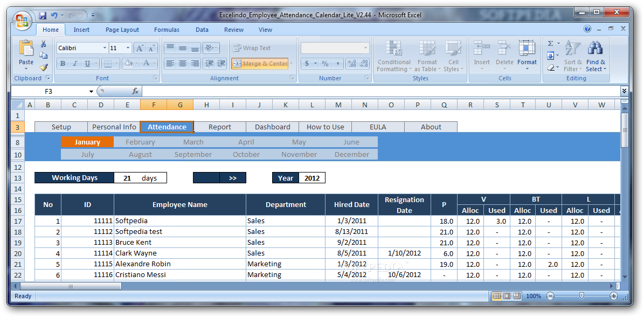The height and width of the screenshot is (317, 644).
Task: Open the Dashboard sheet button
Action: pos(272,127)
